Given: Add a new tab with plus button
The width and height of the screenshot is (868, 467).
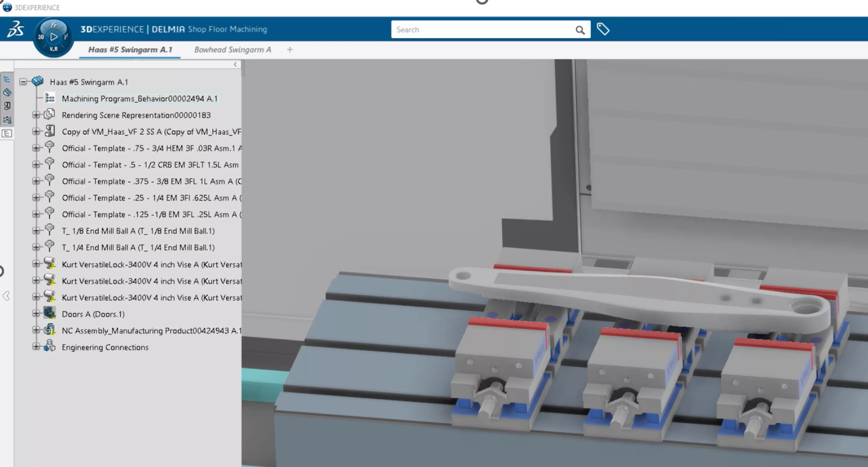Looking at the screenshot, I should pos(290,50).
